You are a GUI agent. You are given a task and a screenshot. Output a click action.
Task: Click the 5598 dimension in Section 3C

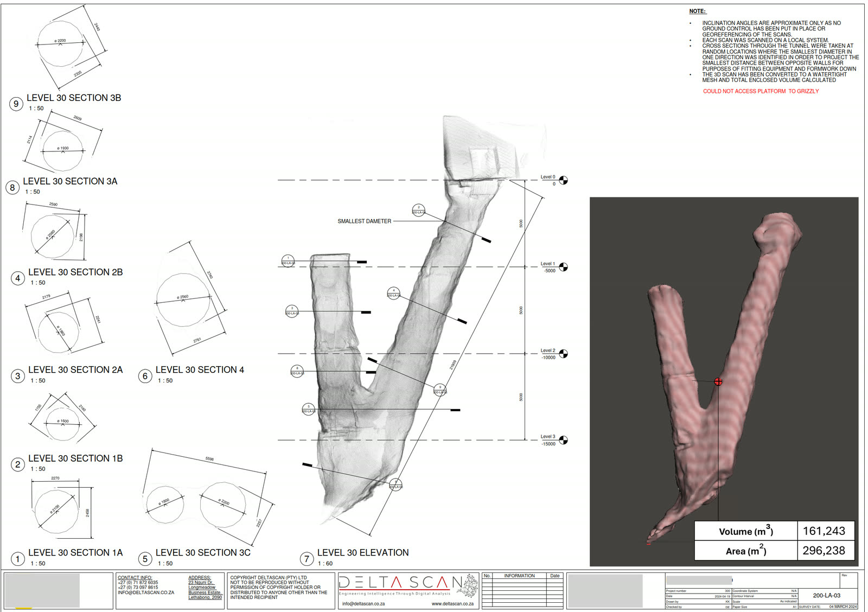pos(209,459)
